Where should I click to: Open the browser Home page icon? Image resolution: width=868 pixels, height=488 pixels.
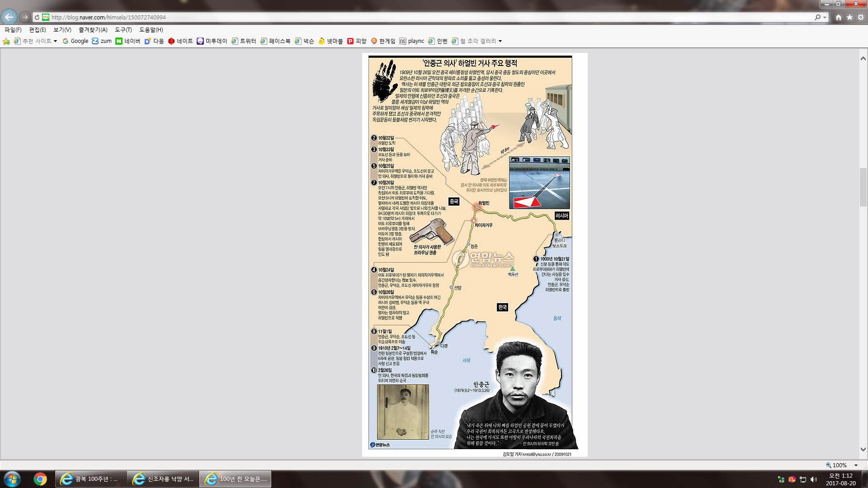839,17
